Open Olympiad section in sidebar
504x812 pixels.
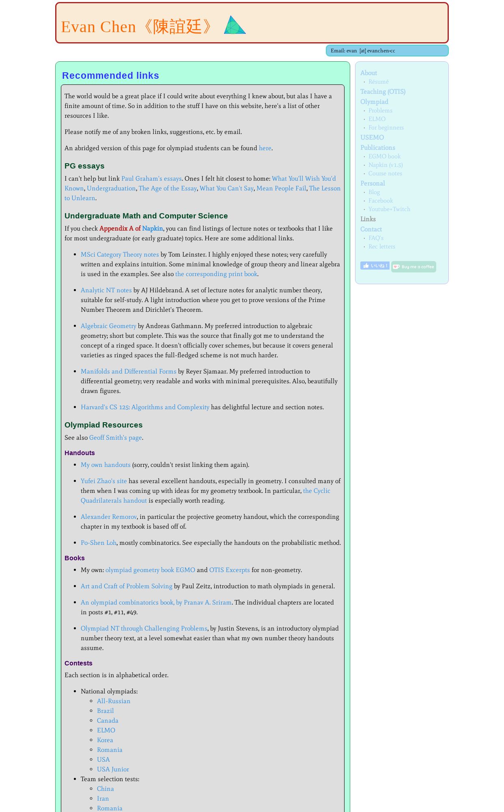pos(374,102)
